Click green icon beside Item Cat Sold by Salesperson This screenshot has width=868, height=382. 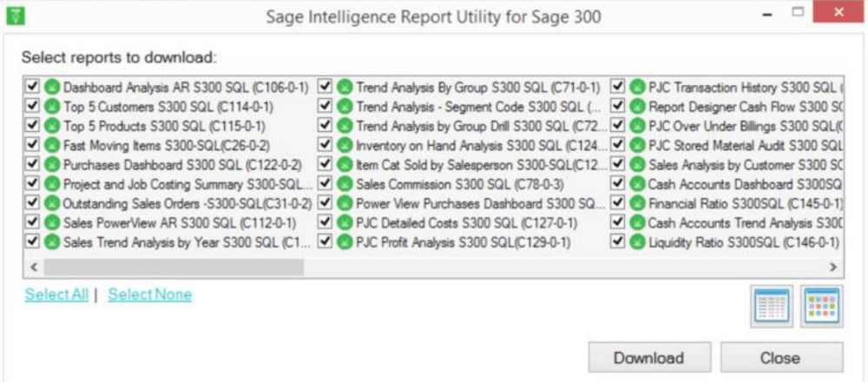345,164
